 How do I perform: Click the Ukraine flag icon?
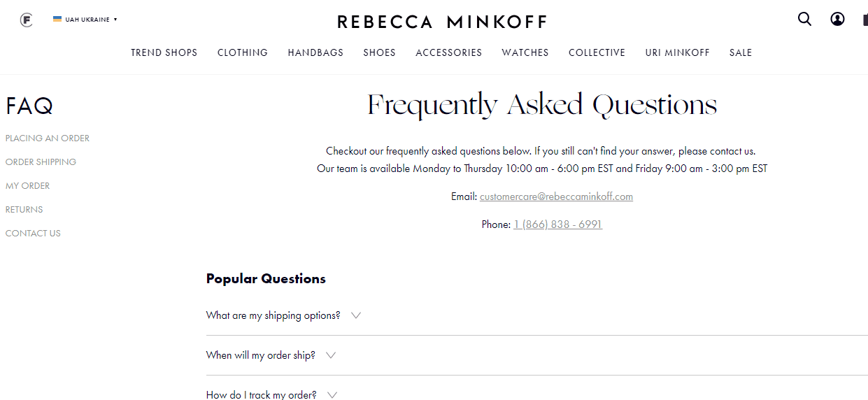[x=57, y=19]
